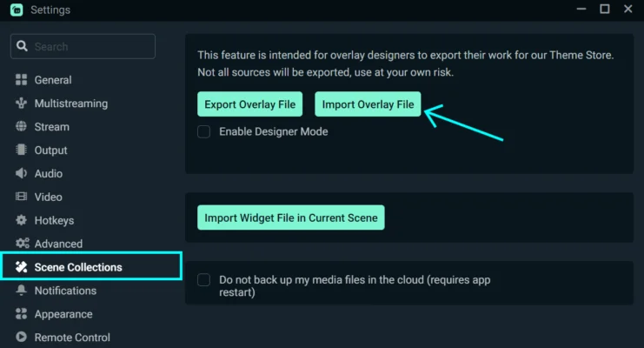
Task: Maximize the Settings window
Action: click(604, 10)
